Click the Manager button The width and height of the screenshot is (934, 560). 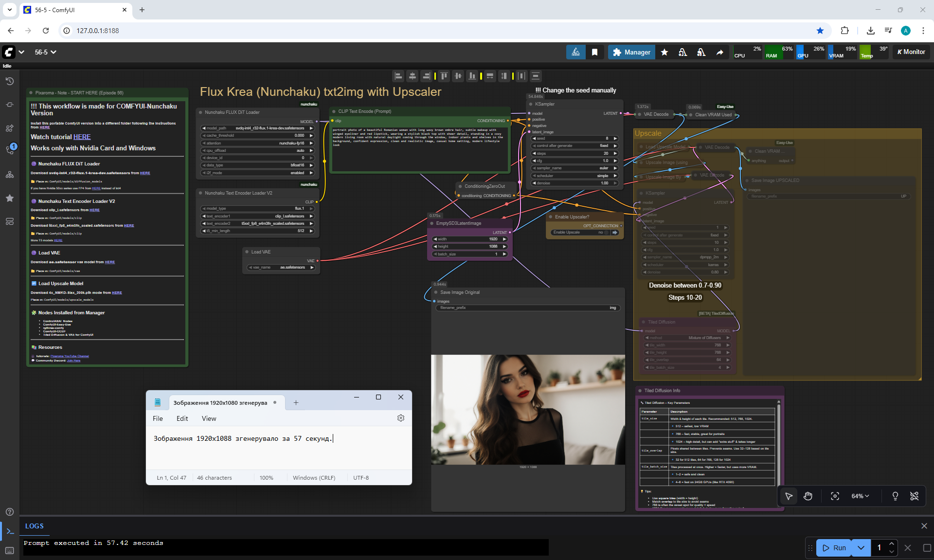[x=631, y=52]
